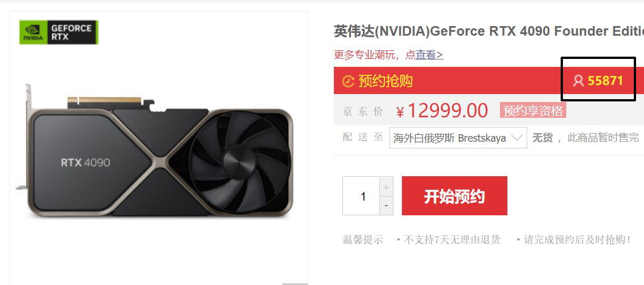Click the 预约享资格 pink tag
The height and width of the screenshot is (285, 644).
[533, 110]
